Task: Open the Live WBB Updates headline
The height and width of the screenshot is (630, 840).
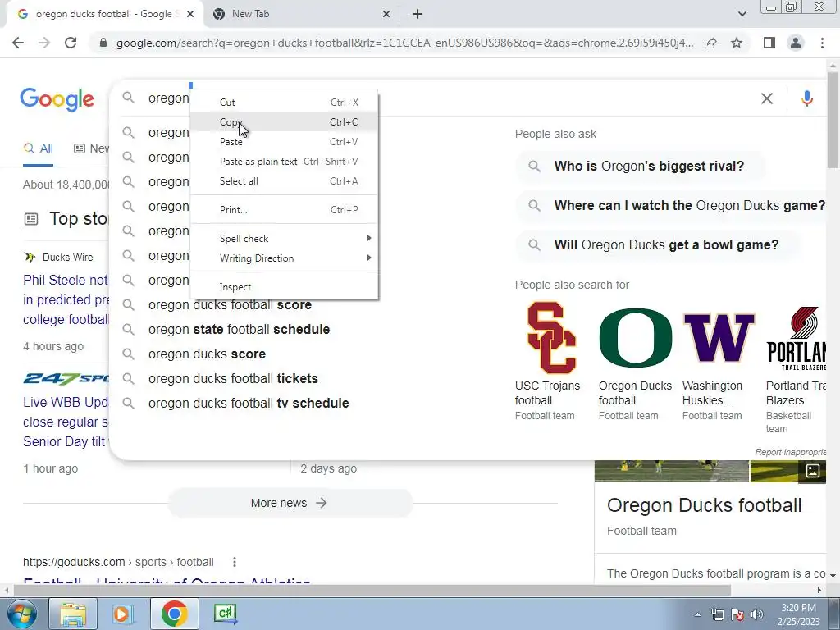Action: [66, 422]
